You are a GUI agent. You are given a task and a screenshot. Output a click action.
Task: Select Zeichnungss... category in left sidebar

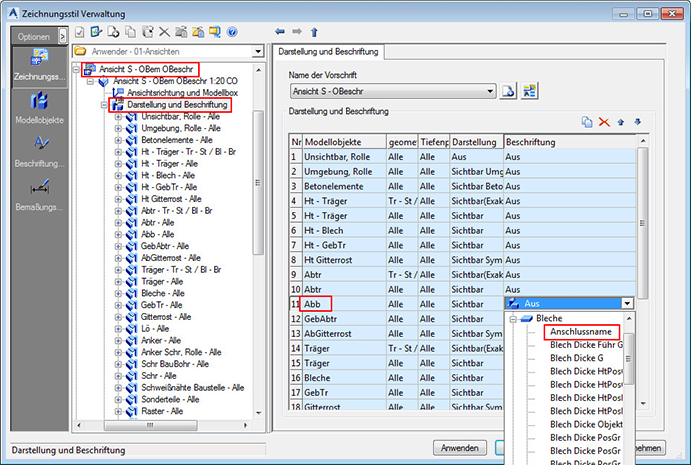40,65
